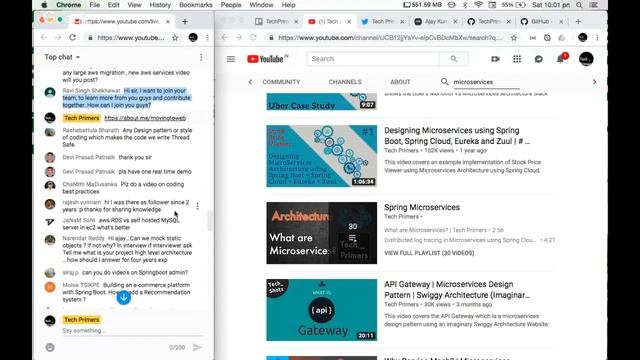640x360 pixels.
Task: Open macOS Spotlight search
Action: [x=579, y=5]
